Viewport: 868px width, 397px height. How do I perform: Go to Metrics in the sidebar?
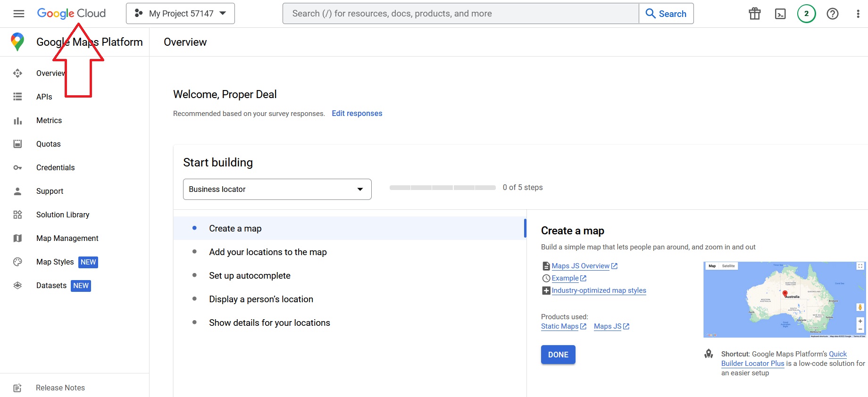49,120
